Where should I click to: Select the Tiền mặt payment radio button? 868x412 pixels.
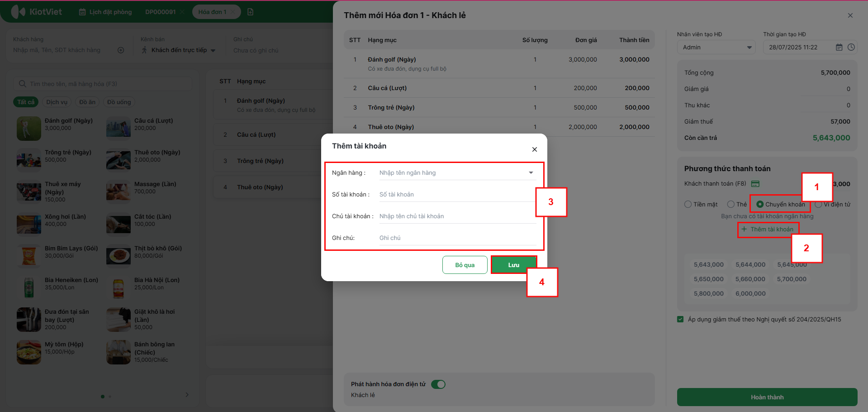click(688, 204)
